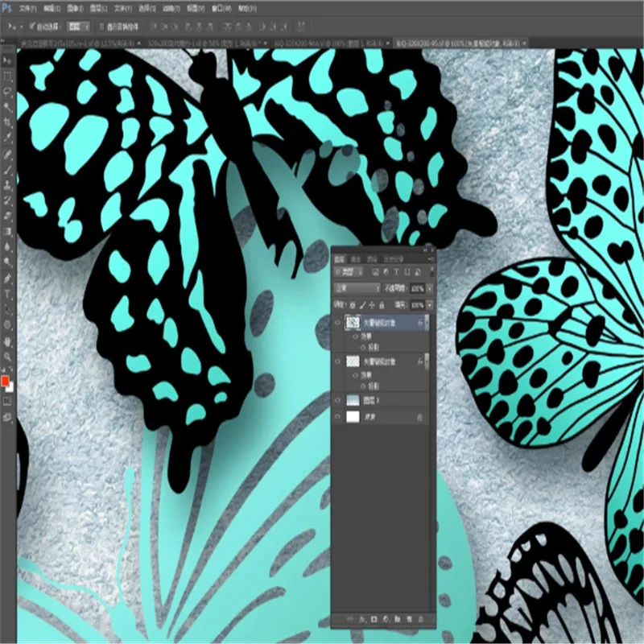Viewport: 644px width, 644px height.
Task: Delete layer with trash icon
Action: [x=420, y=619]
